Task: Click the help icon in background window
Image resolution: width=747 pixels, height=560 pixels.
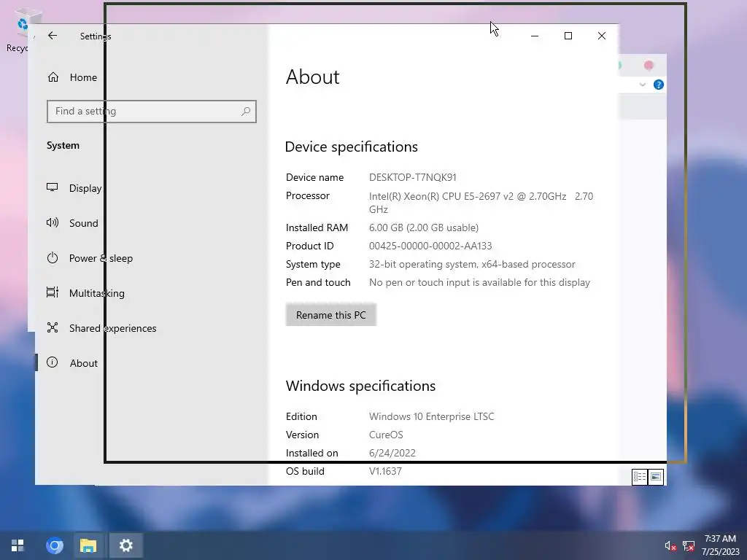Action: (x=659, y=85)
